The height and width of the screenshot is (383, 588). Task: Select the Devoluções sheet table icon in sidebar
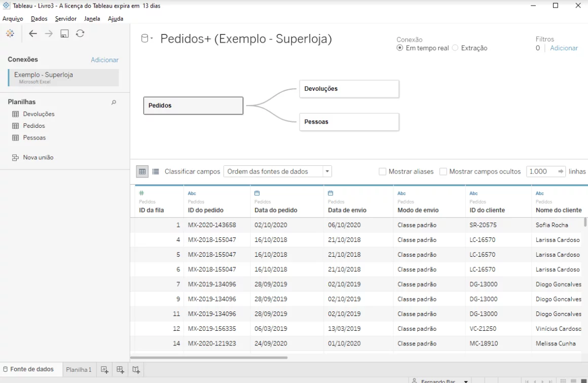click(15, 114)
